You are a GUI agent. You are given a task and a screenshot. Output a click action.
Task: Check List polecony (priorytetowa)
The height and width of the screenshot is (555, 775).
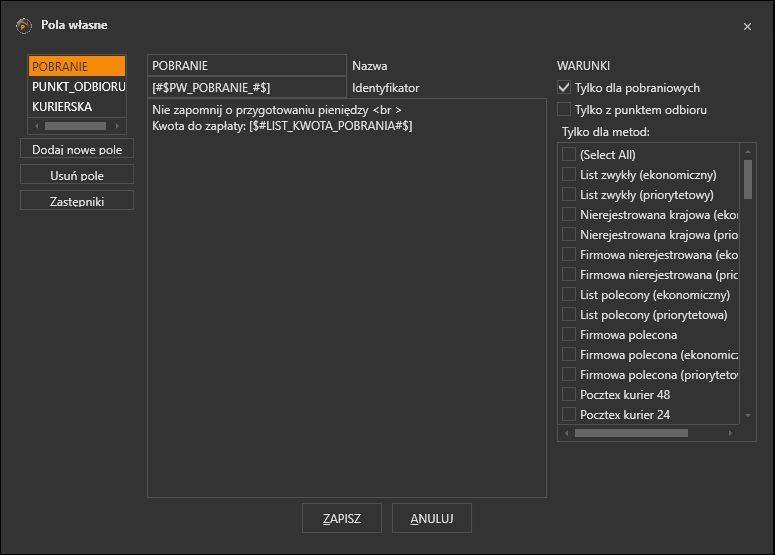(x=569, y=314)
